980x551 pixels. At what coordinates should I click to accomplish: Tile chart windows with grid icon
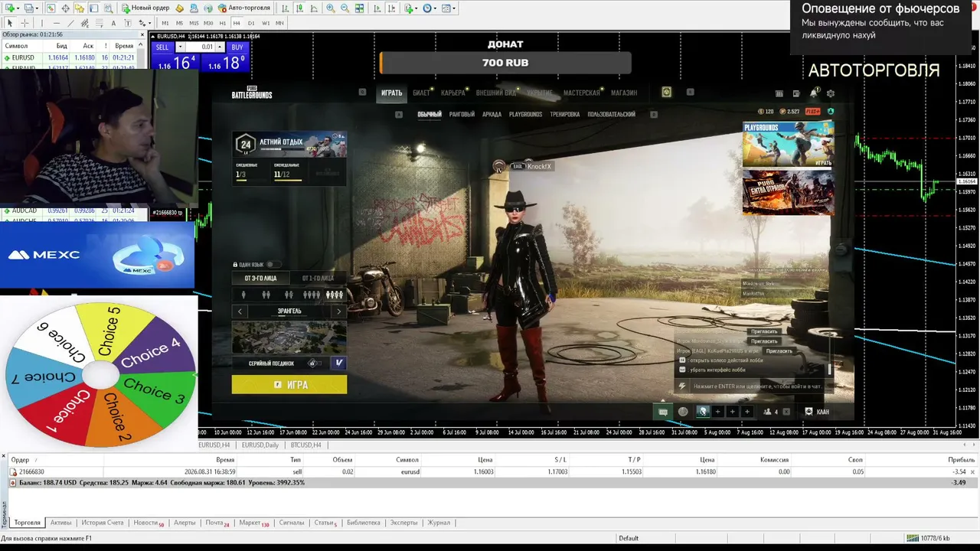click(x=361, y=8)
